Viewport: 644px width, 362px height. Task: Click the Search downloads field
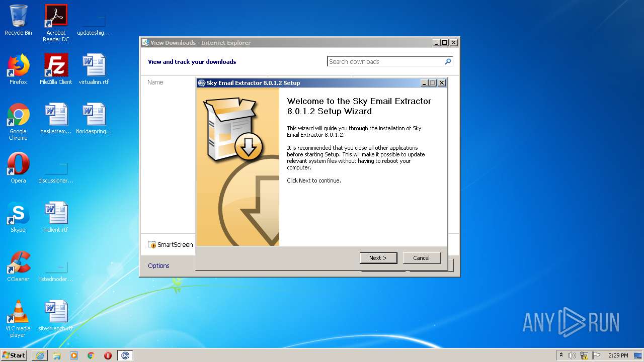[x=385, y=61]
